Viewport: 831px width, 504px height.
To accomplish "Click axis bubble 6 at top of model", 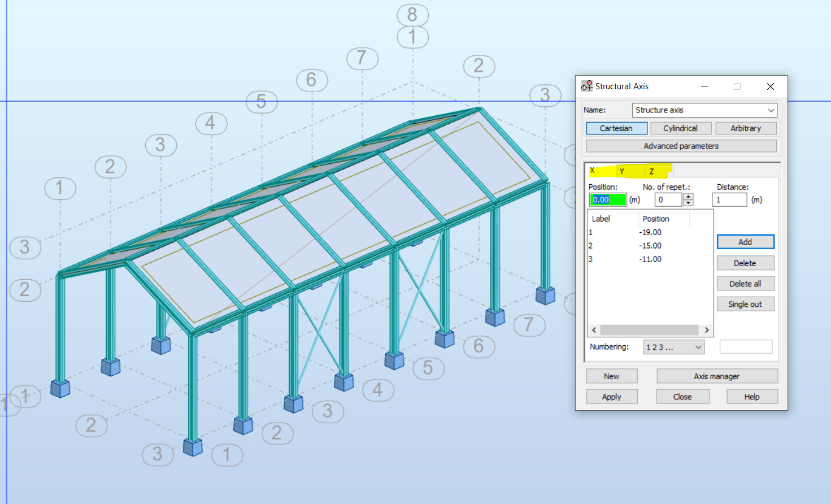I will pos(312,80).
